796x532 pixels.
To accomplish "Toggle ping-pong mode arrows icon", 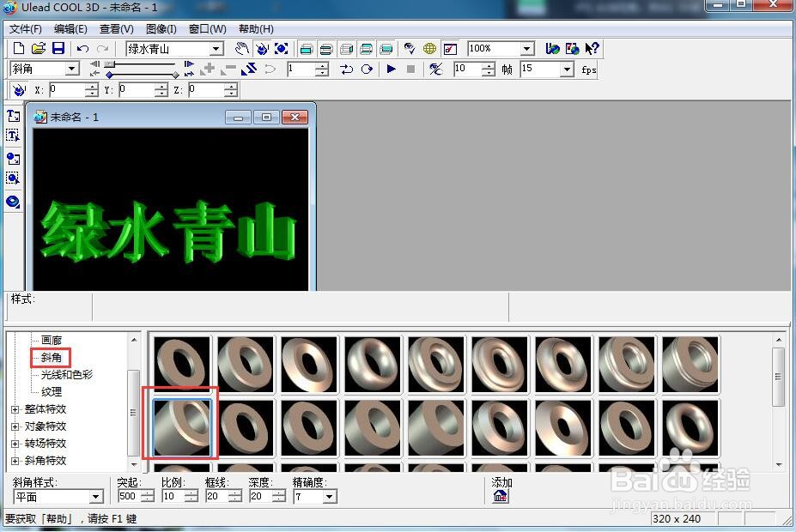I will pos(347,69).
